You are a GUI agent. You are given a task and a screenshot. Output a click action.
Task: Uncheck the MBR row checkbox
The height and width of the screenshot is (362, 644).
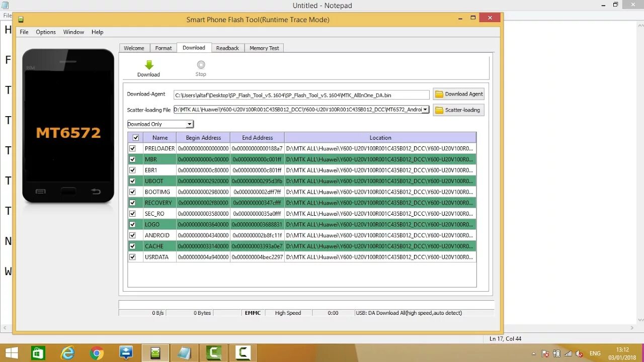click(x=132, y=159)
